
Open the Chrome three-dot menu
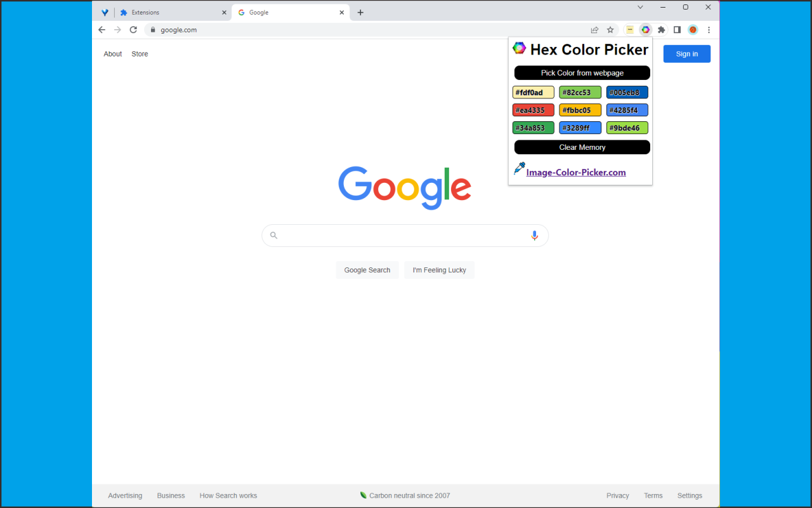click(x=709, y=30)
